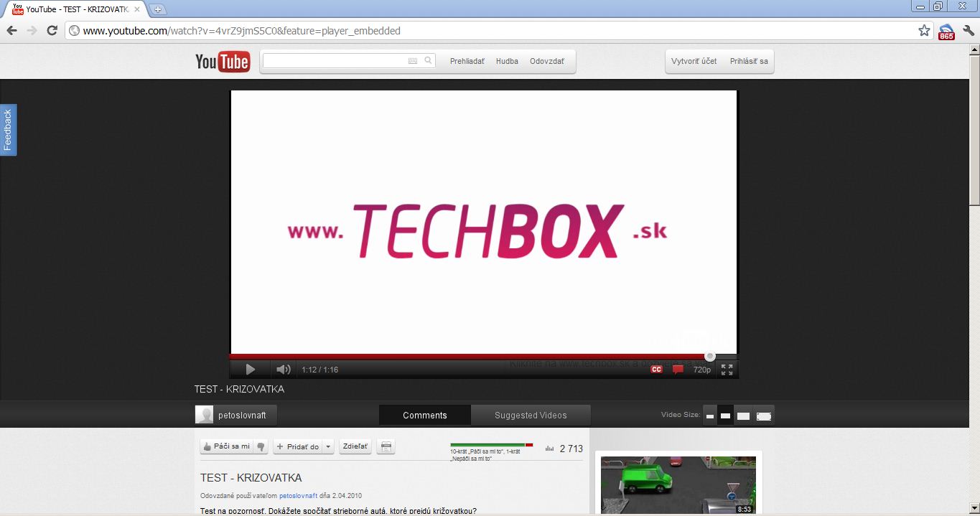This screenshot has width=980, height=516.
Task: Open the on-screen keyboard icon in search box
Action: (413, 61)
